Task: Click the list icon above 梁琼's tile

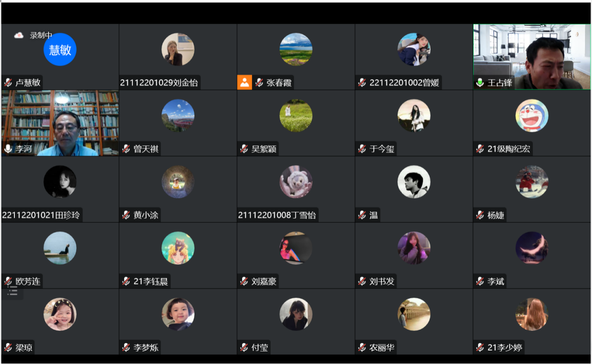Action: click(x=13, y=292)
